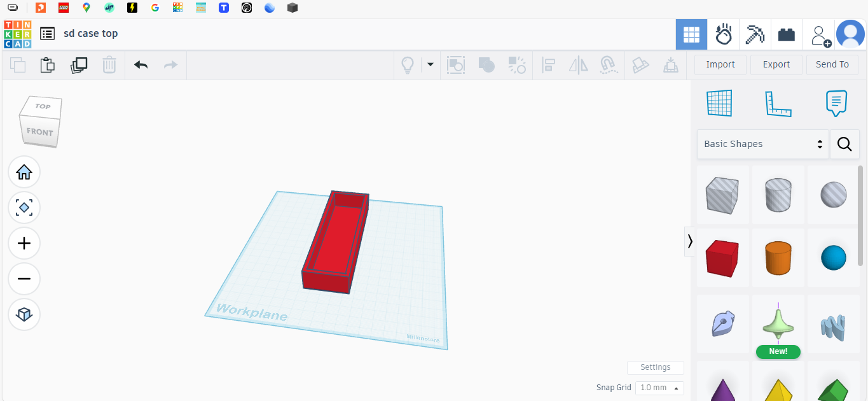Click the TOP face of view cube
The width and height of the screenshot is (868, 401).
pos(43,106)
